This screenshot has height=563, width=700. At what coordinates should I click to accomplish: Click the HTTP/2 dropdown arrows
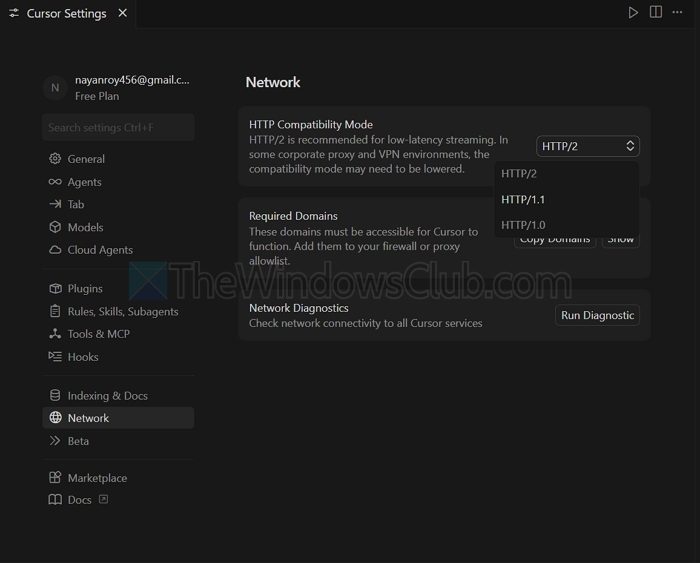click(630, 146)
